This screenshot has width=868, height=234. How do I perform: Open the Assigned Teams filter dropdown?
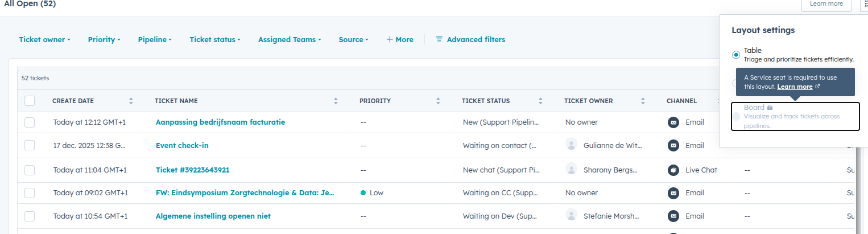click(x=290, y=40)
